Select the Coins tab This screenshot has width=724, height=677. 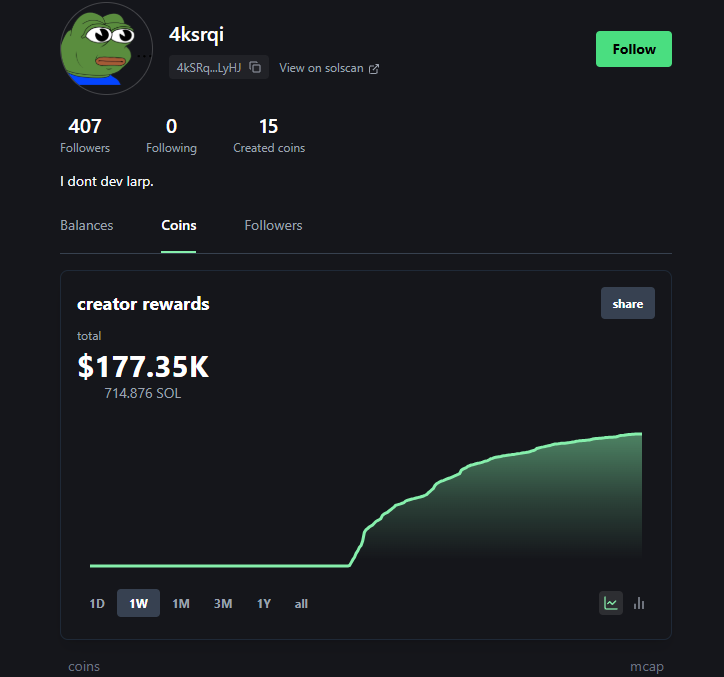179,226
